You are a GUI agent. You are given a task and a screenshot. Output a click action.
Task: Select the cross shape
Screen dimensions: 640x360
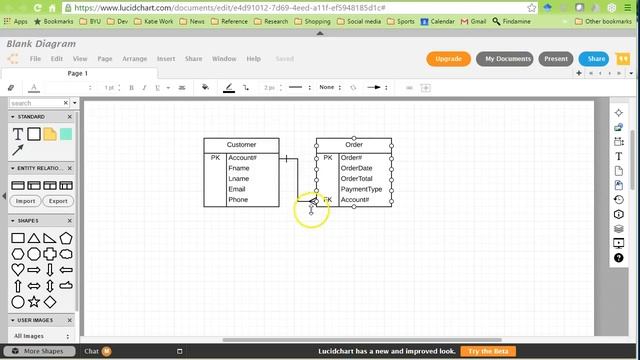point(50,254)
